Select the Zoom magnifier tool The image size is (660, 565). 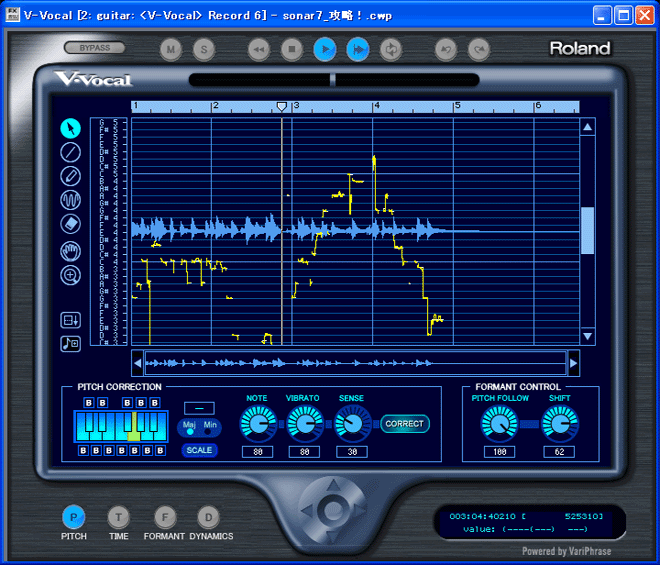pos(70,275)
